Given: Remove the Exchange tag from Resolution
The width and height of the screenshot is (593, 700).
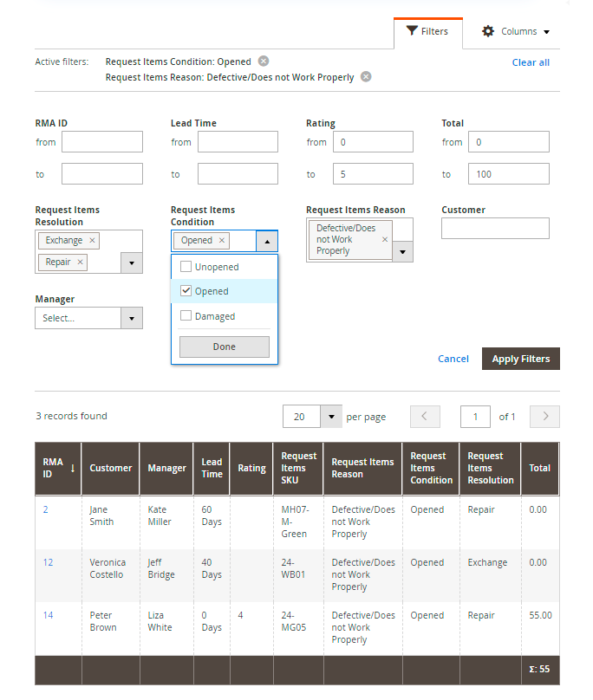Looking at the screenshot, I should pos(93,241).
